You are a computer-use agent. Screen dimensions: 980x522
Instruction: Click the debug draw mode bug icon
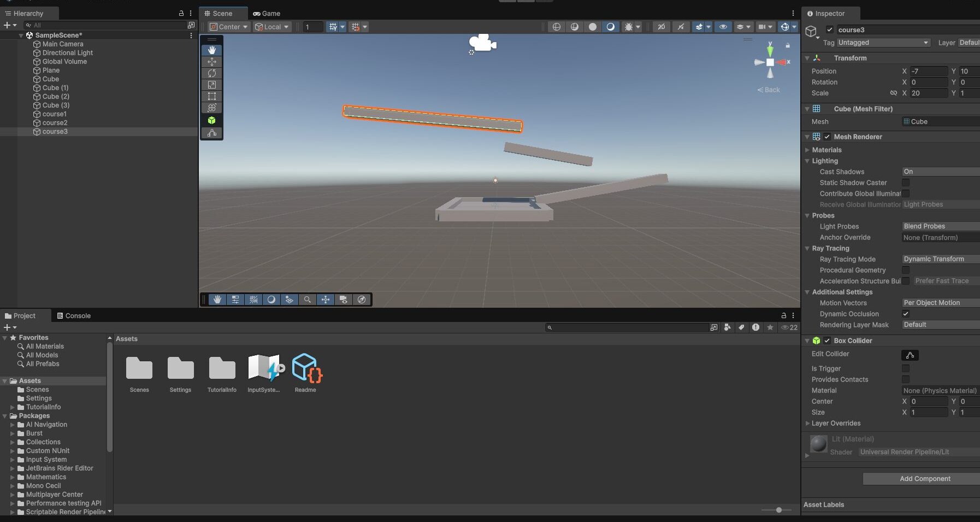point(628,27)
